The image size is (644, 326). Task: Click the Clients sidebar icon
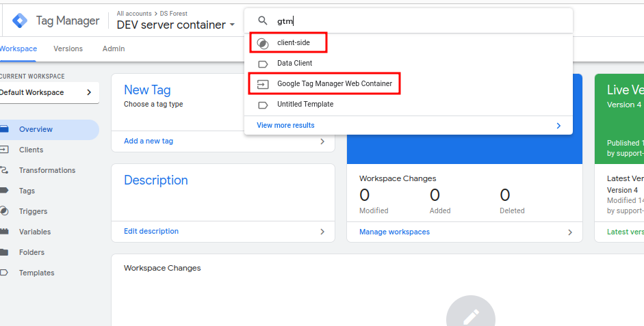tap(4, 150)
